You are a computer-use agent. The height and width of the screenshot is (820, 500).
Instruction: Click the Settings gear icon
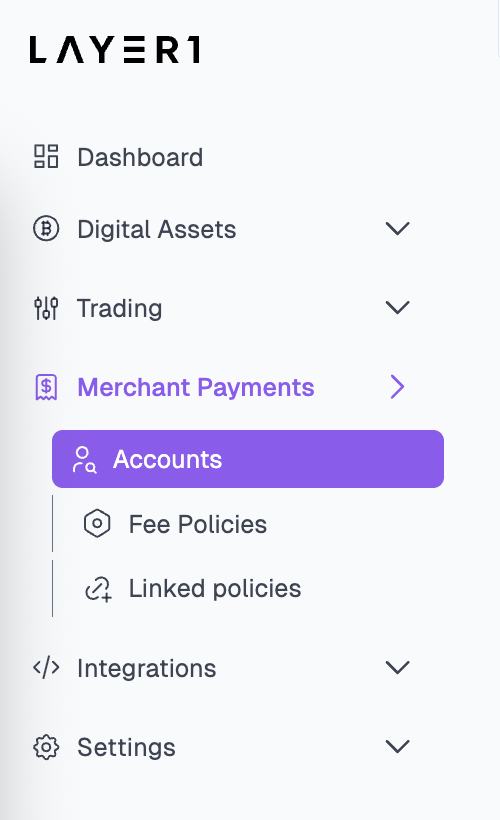46,747
